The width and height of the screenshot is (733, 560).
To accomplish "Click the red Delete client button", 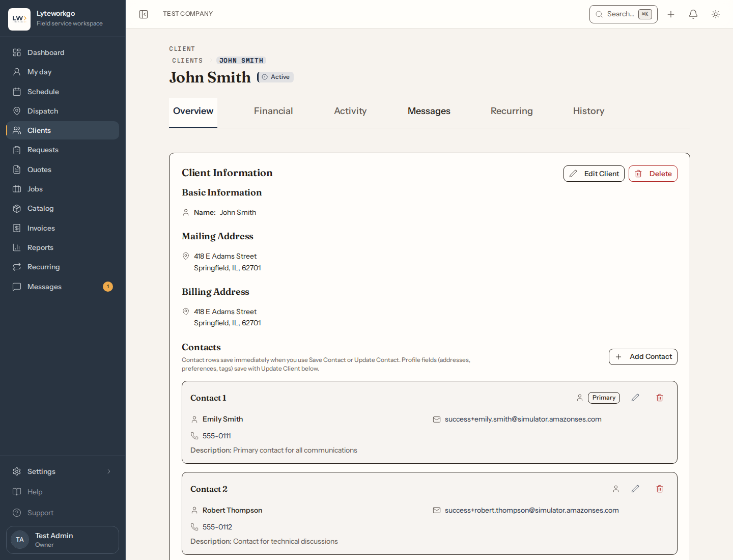I will click(653, 174).
